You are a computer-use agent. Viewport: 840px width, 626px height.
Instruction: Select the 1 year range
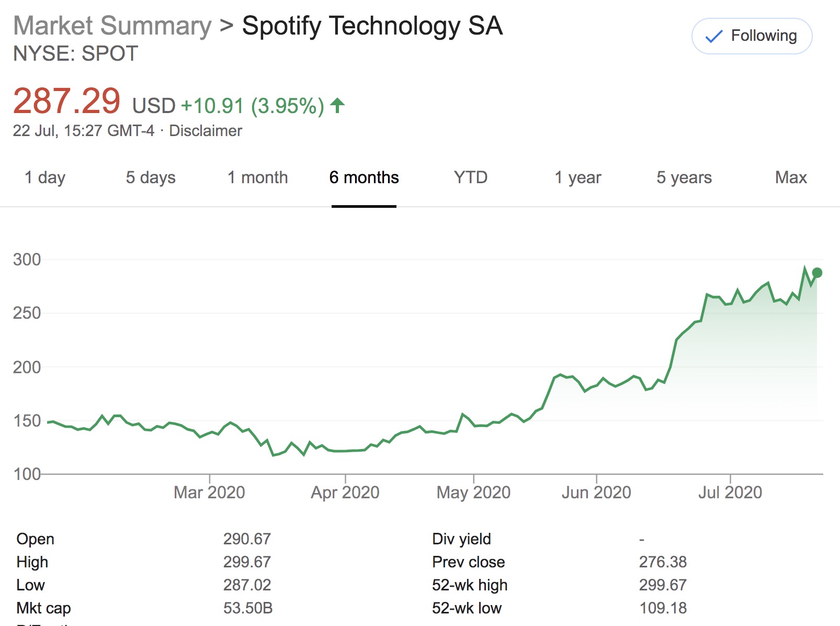point(578,177)
